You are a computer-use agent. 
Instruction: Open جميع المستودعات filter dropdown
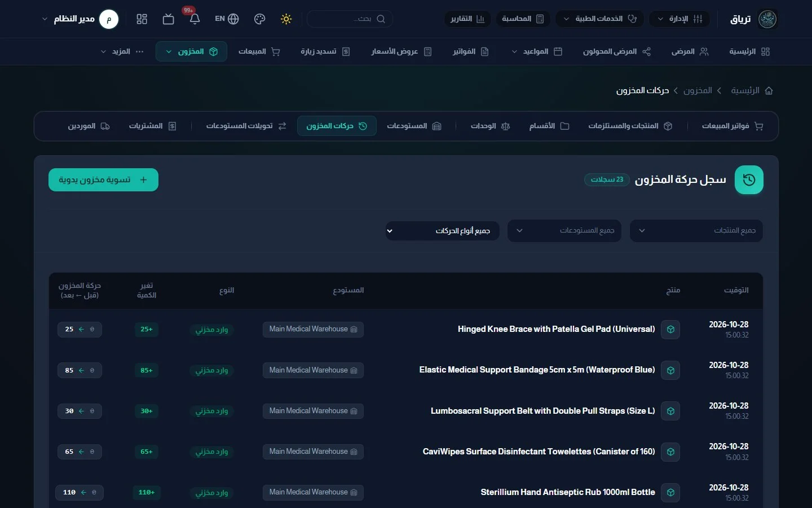click(x=564, y=231)
